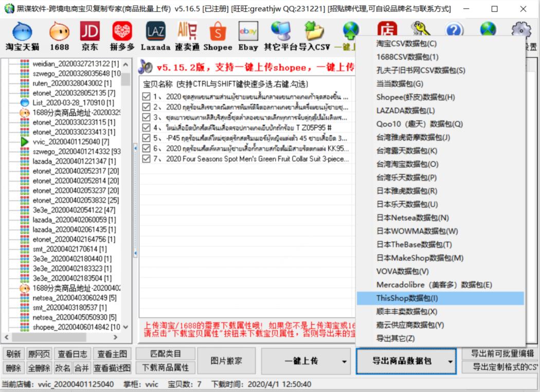Uncheck product item 1 checkbox
The image size is (540, 392).
click(147, 96)
